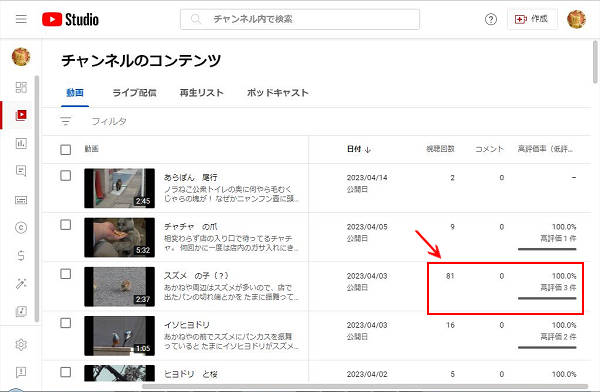Click the search magnifier icon
Viewport: 600px width, 392px height.
pyautogui.click(x=196, y=19)
